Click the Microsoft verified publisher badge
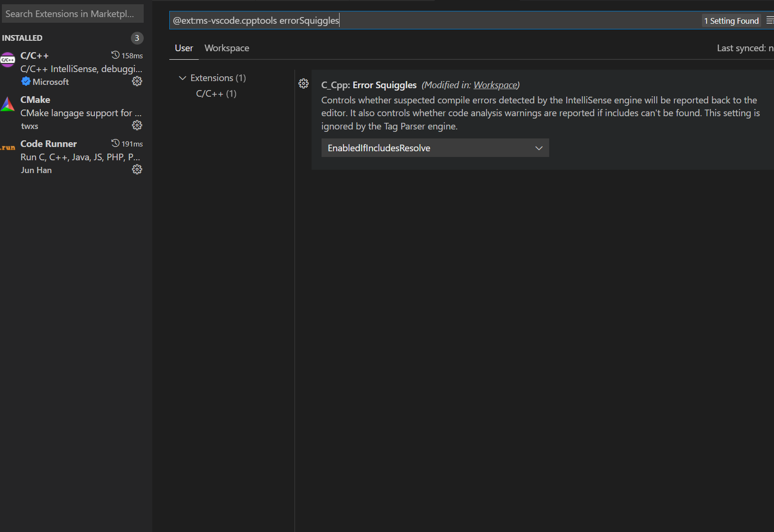 (x=26, y=82)
